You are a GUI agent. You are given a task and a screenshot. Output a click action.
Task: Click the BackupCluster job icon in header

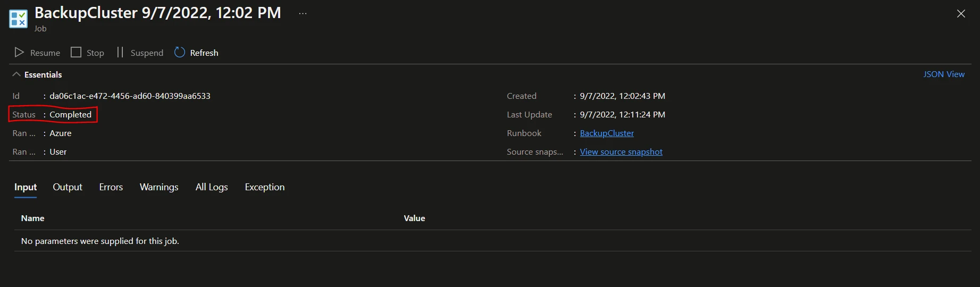click(x=19, y=19)
